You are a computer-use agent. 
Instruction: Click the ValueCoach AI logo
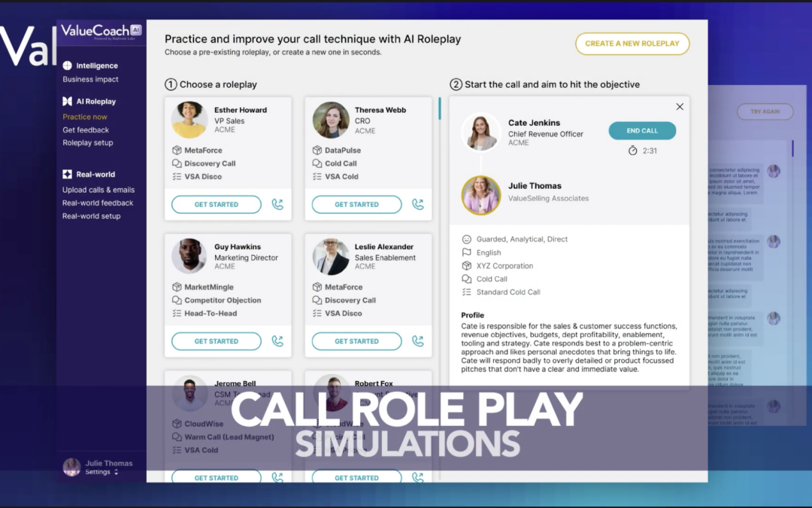pos(101,32)
